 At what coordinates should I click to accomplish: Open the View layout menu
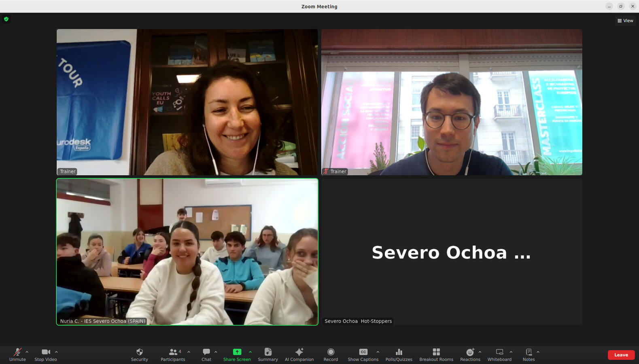point(625,21)
